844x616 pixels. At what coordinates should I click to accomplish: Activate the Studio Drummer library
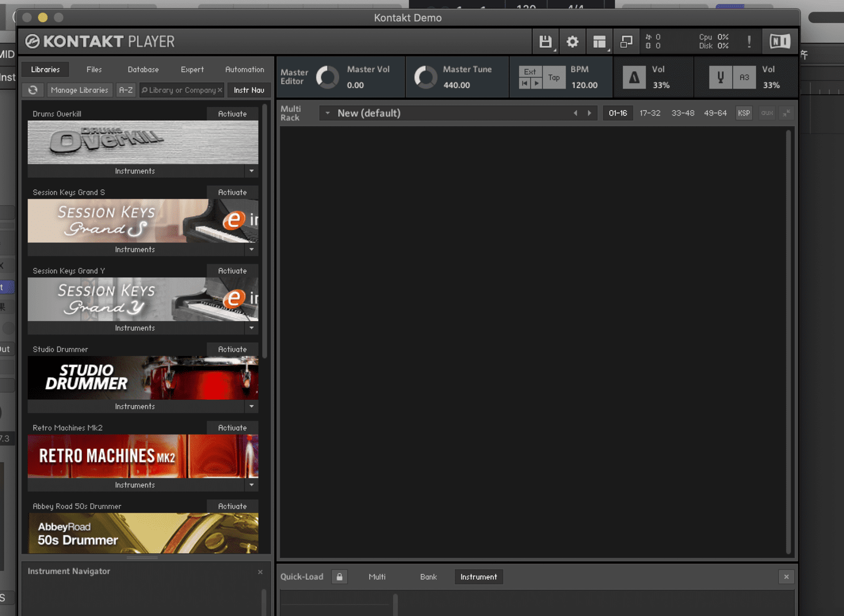click(x=232, y=350)
